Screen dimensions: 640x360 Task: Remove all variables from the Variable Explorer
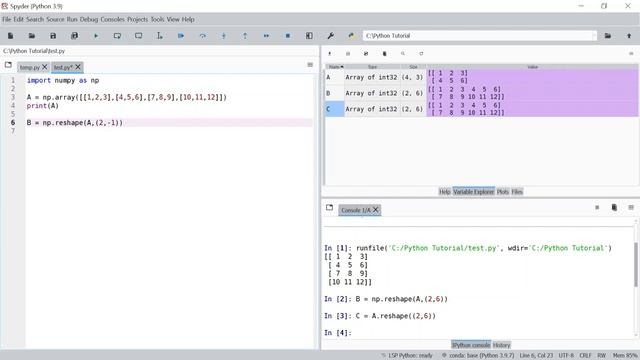click(384, 53)
